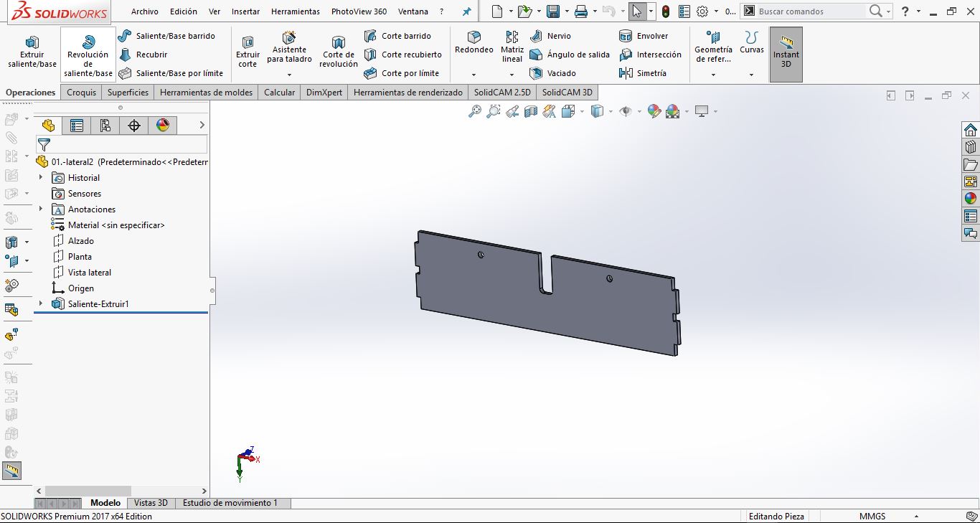Start the Recubrir loft feature

(143, 55)
